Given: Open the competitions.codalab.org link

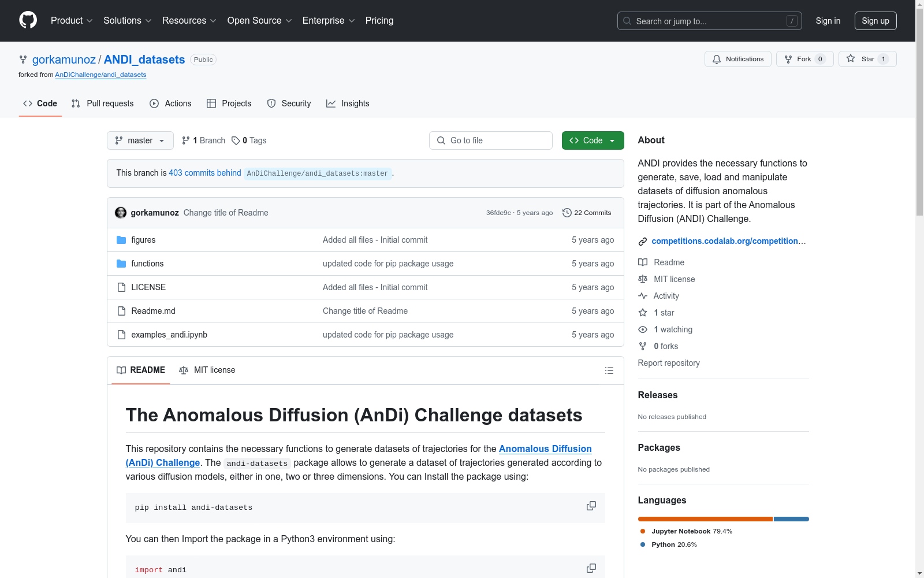Looking at the screenshot, I should pyautogui.click(x=729, y=241).
